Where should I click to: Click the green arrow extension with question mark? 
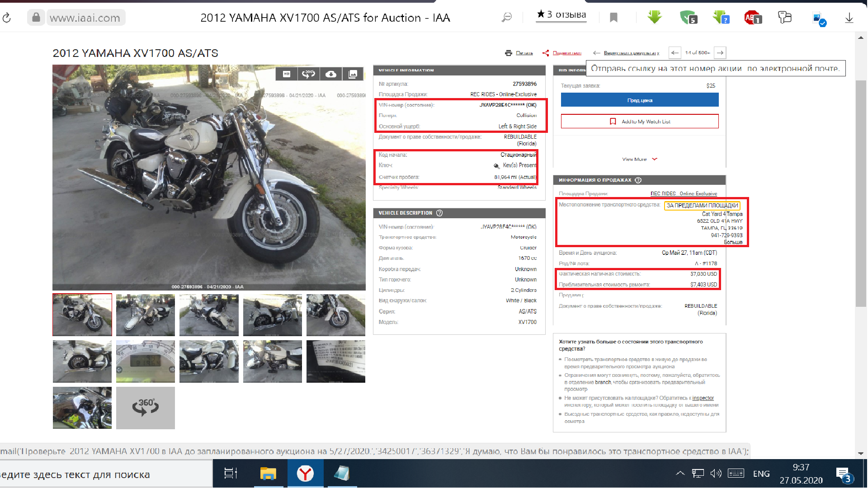coord(721,17)
